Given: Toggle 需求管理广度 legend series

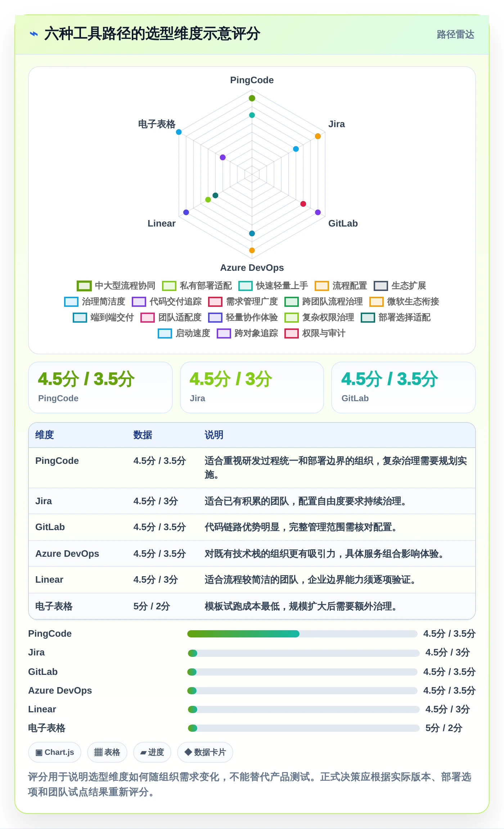Looking at the screenshot, I should click(x=243, y=301).
